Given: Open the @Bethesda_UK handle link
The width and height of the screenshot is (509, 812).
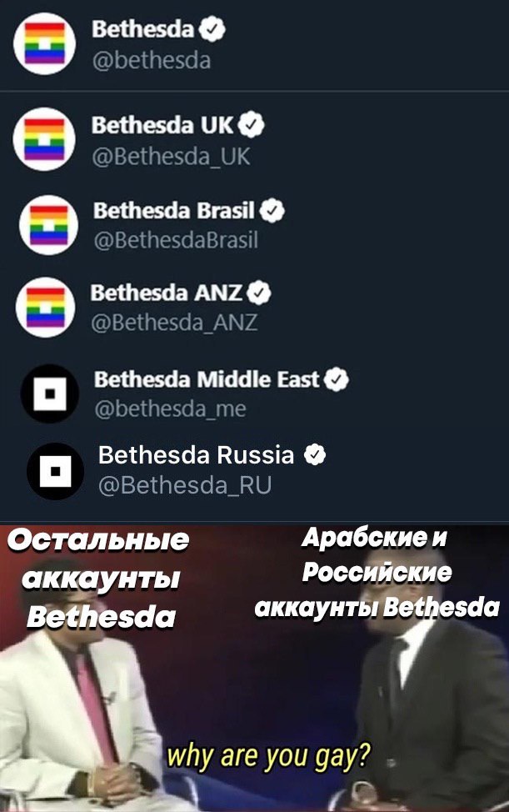Looking at the screenshot, I should coord(172,157).
